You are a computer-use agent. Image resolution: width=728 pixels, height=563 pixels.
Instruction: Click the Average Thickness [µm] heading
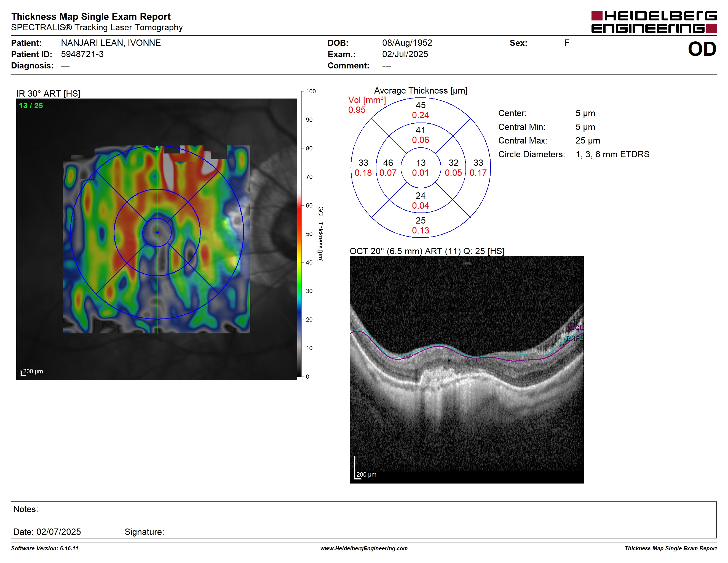point(421,91)
